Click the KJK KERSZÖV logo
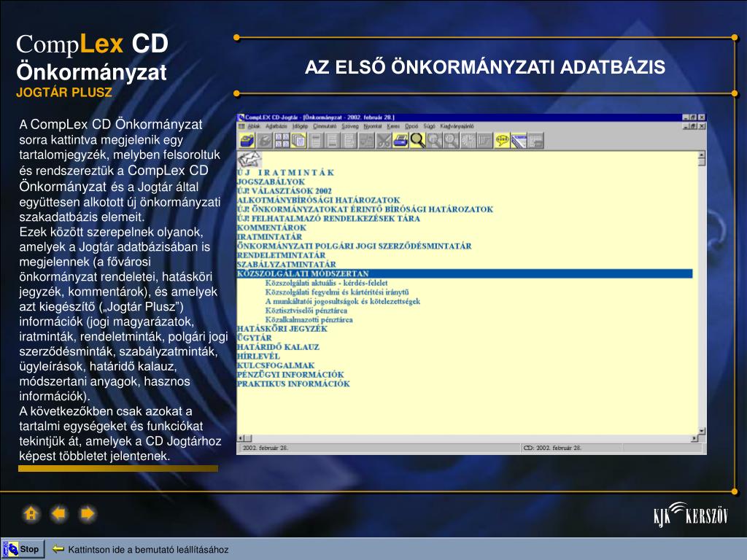Screen dimensions: 747x560 tap(691, 515)
